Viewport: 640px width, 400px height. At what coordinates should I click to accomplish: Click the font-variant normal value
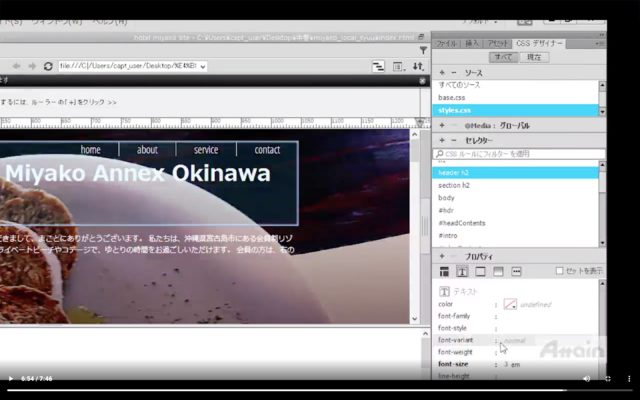pos(514,340)
